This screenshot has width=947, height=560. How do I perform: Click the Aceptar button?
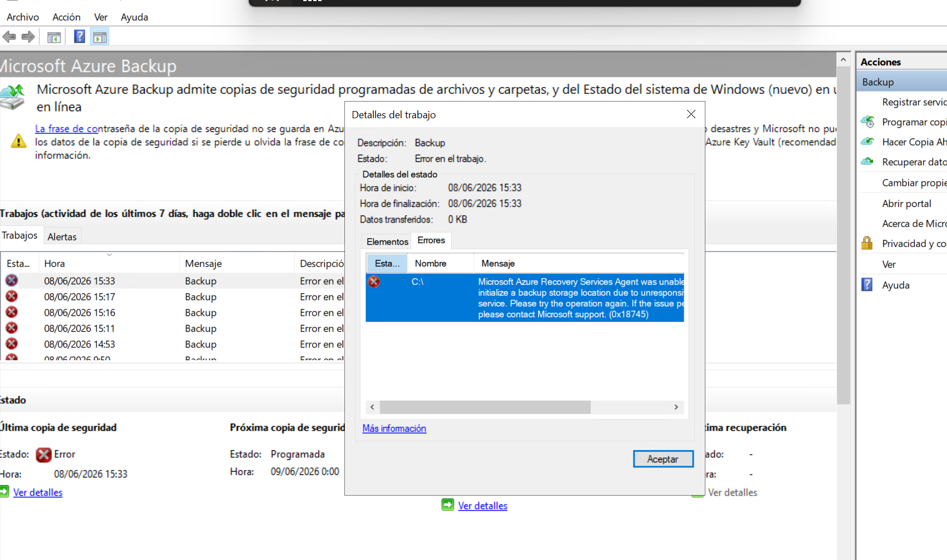663,459
